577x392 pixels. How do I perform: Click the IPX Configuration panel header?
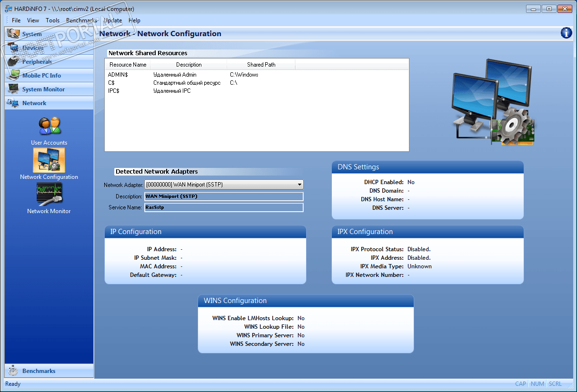(428, 232)
